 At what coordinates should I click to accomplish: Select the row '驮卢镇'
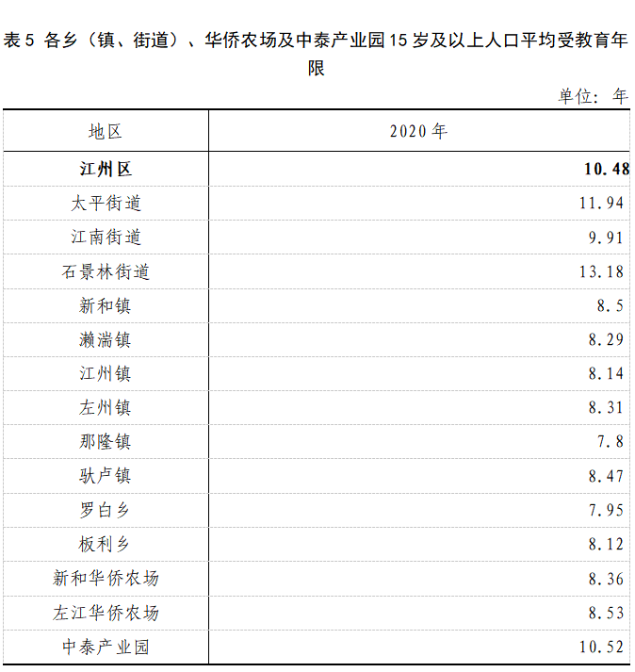click(x=317, y=476)
